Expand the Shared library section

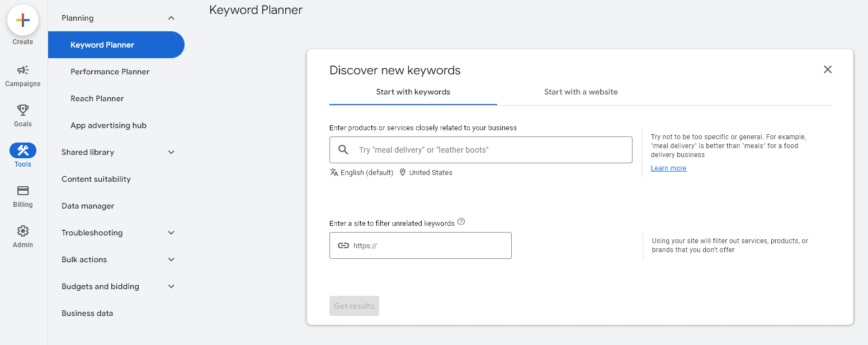pyautogui.click(x=171, y=152)
